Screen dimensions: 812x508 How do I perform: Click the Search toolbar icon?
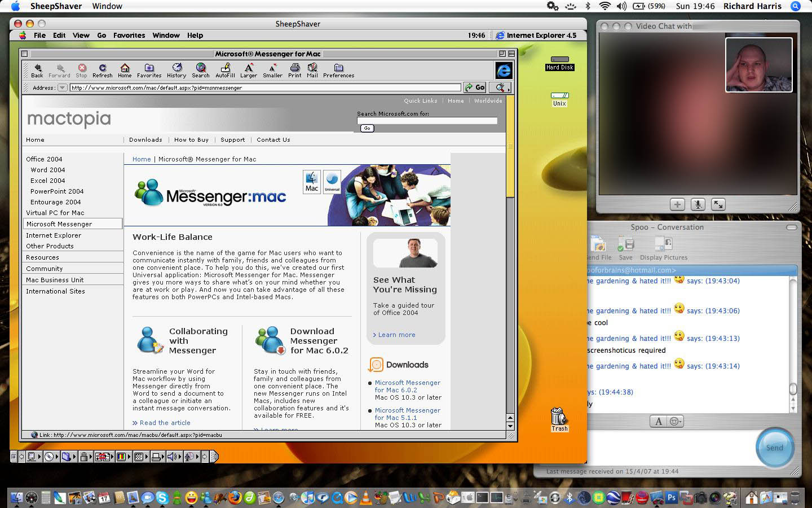tap(200, 71)
